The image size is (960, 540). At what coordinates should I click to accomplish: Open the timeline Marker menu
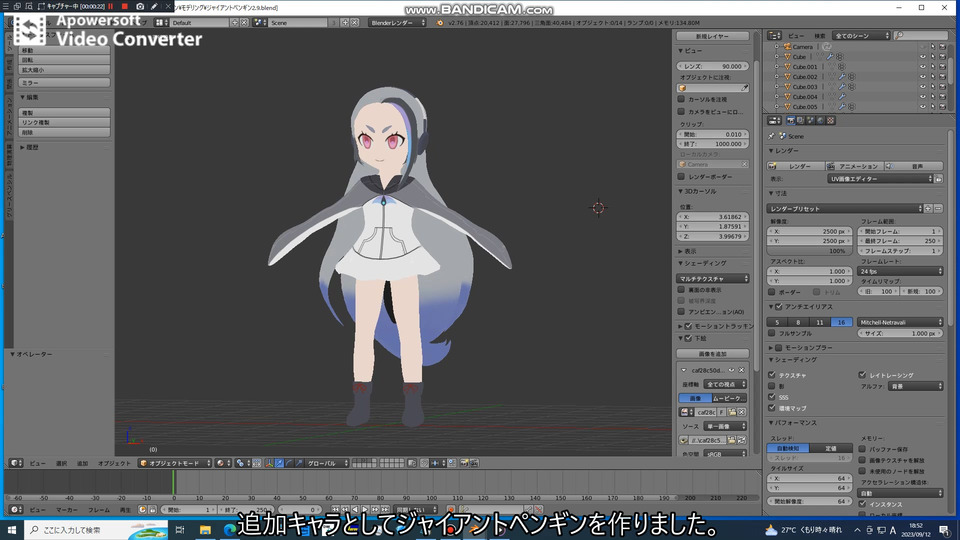66,510
